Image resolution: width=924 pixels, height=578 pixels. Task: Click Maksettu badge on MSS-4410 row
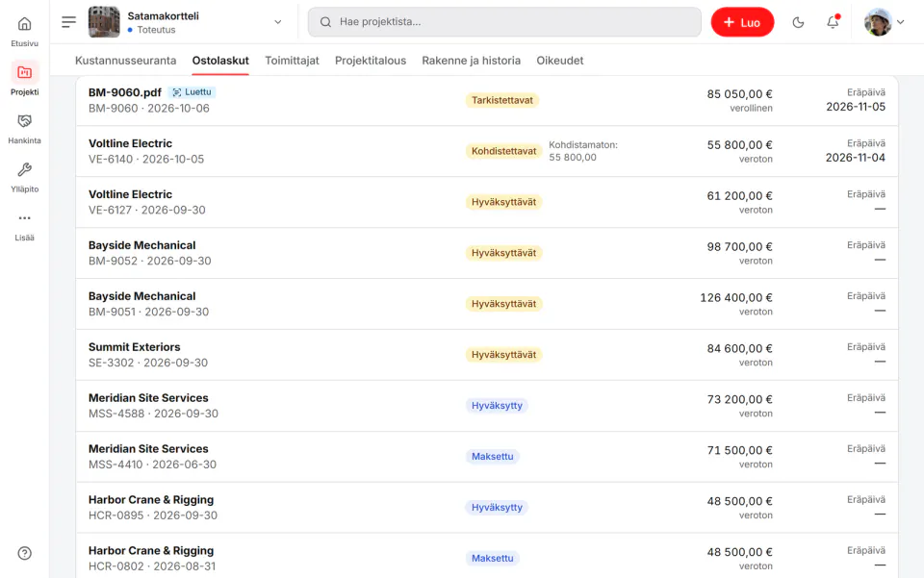pyautogui.click(x=492, y=457)
